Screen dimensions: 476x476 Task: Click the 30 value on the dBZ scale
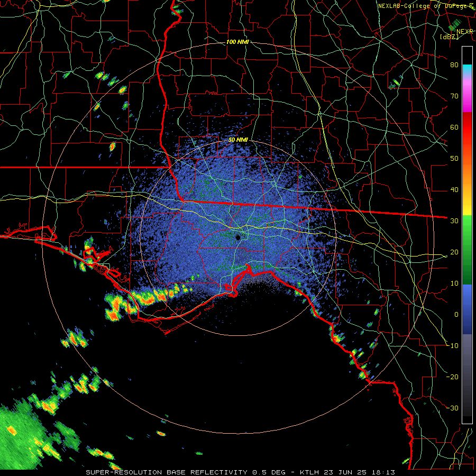click(454, 221)
